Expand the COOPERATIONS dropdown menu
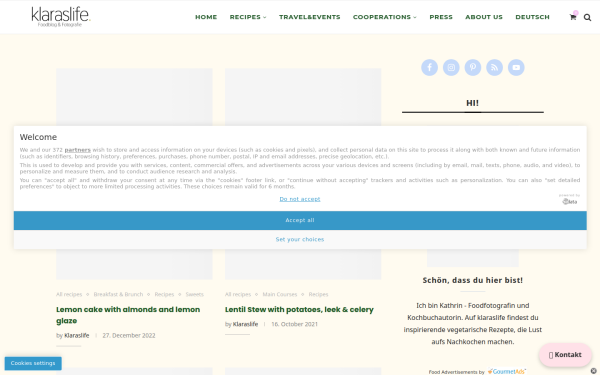Image resolution: width=600 pixels, height=375 pixels. (x=385, y=17)
